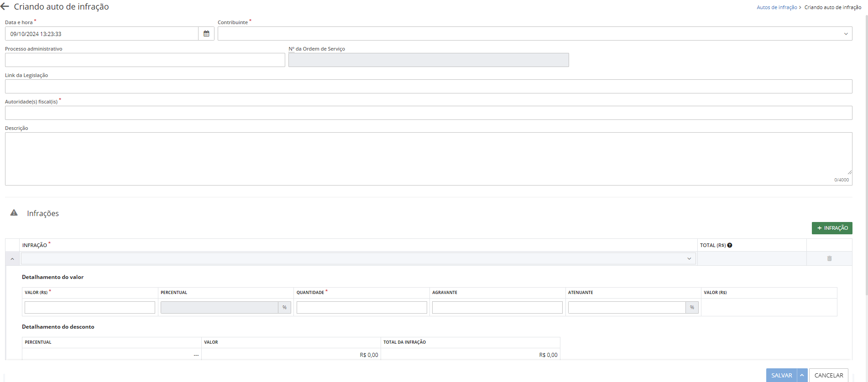Click the SALVAR button
The width and height of the screenshot is (868, 382).
point(781,375)
